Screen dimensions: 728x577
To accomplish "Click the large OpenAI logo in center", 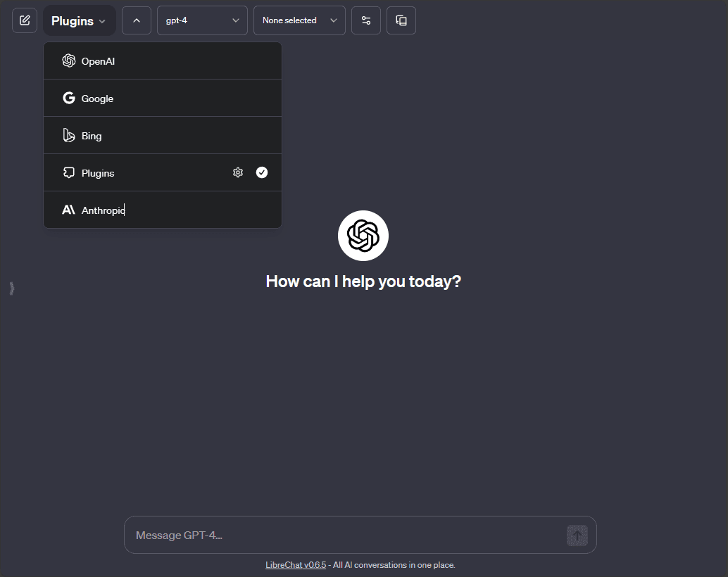I will (363, 236).
